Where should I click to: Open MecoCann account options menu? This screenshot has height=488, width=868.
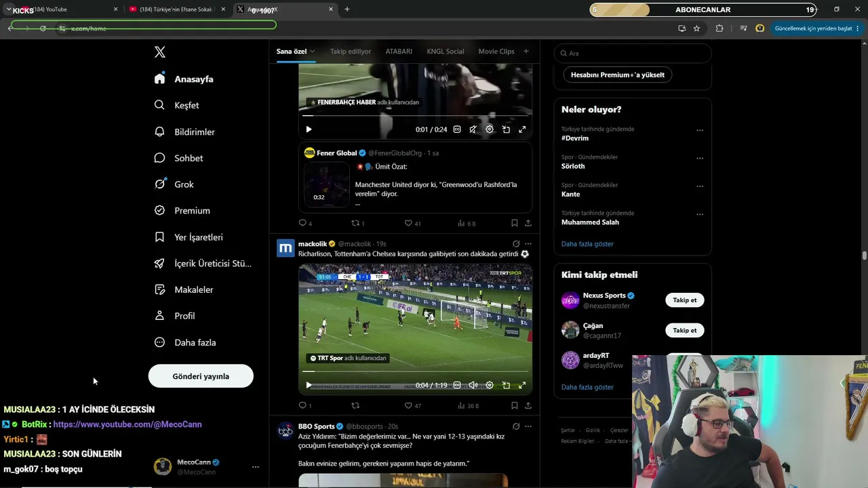pyautogui.click(x=256, y=467)
